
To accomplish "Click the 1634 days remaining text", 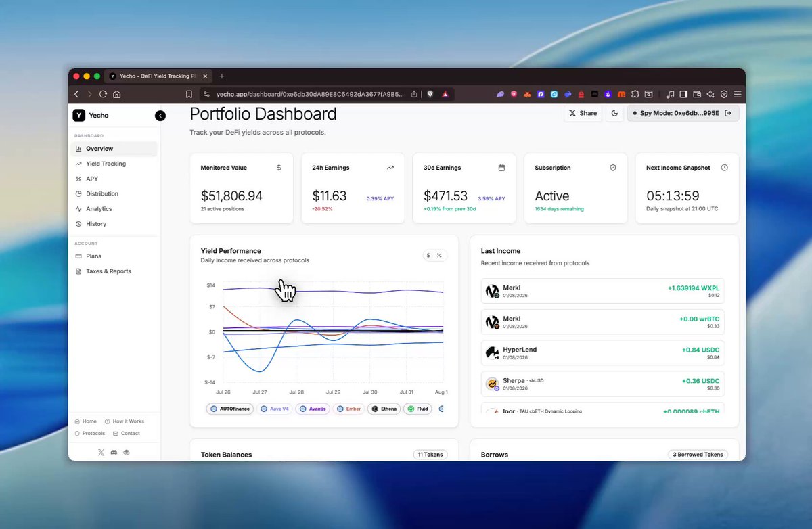I will [x=560, y=209].
